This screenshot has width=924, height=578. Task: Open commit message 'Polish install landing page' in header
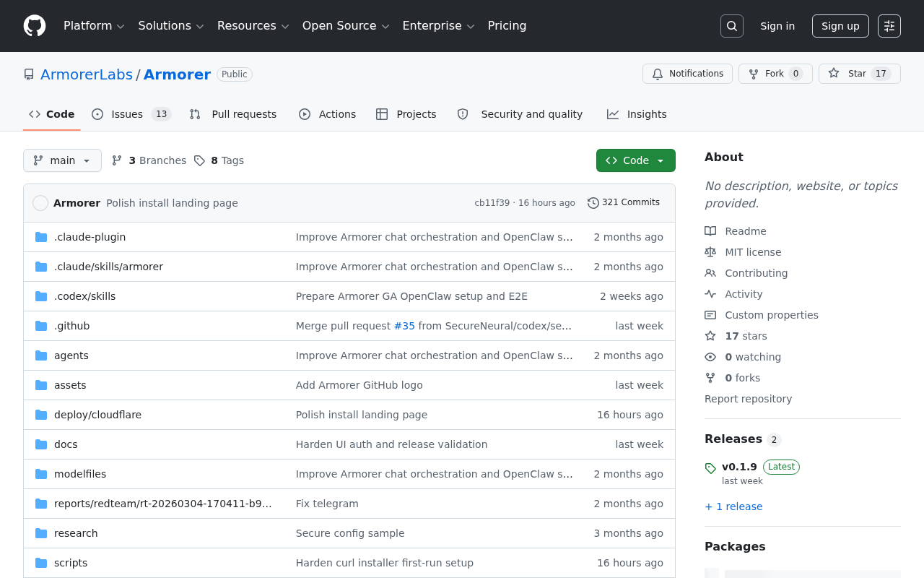172,203
